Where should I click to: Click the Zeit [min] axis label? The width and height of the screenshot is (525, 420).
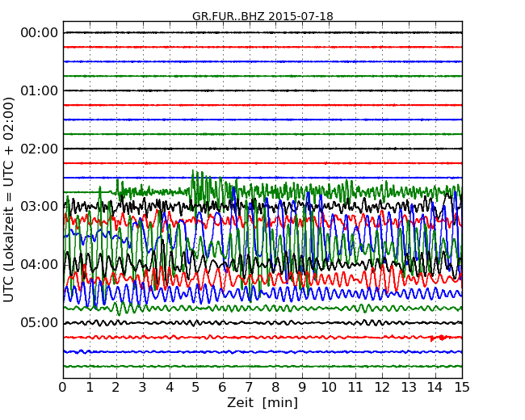262,402
